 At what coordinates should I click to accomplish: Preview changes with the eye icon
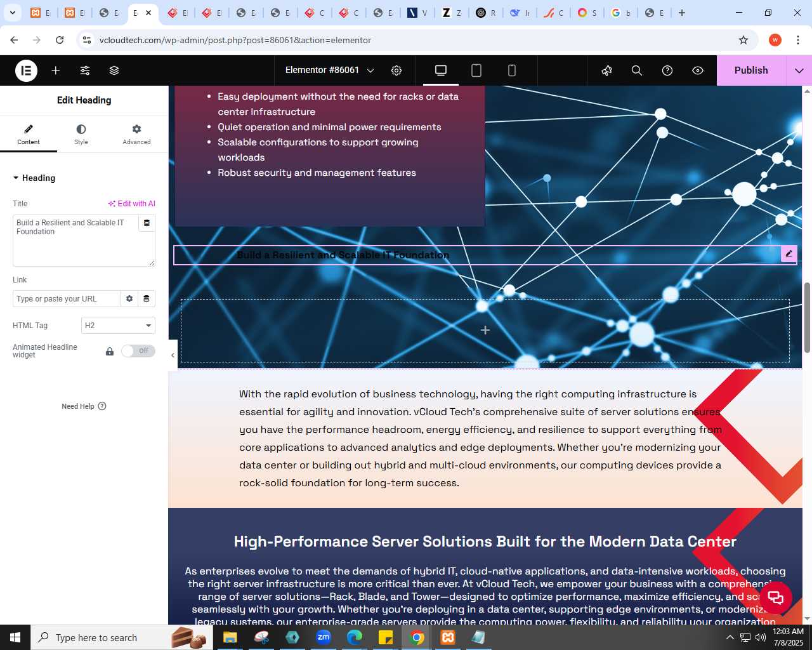698,70
